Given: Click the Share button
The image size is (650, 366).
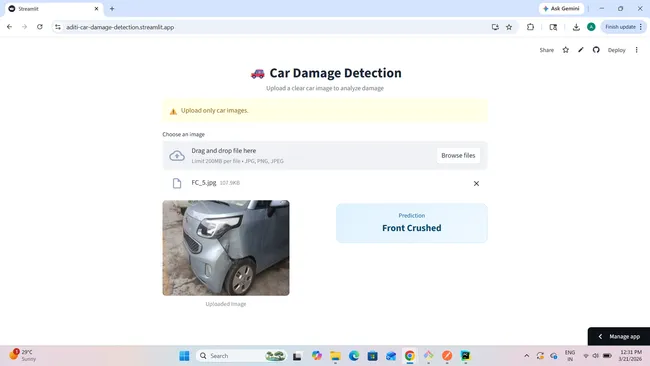Looking at the screenshot, I should pos(546,50).
